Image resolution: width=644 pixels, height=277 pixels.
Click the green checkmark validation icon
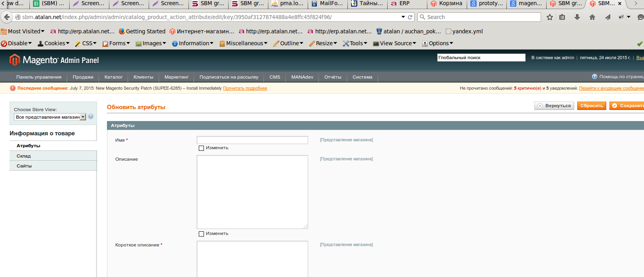[640, 44]
